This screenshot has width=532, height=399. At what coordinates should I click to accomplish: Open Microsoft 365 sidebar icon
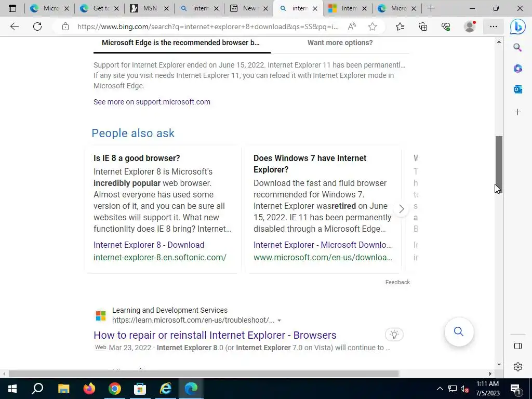tap(517, 69)
